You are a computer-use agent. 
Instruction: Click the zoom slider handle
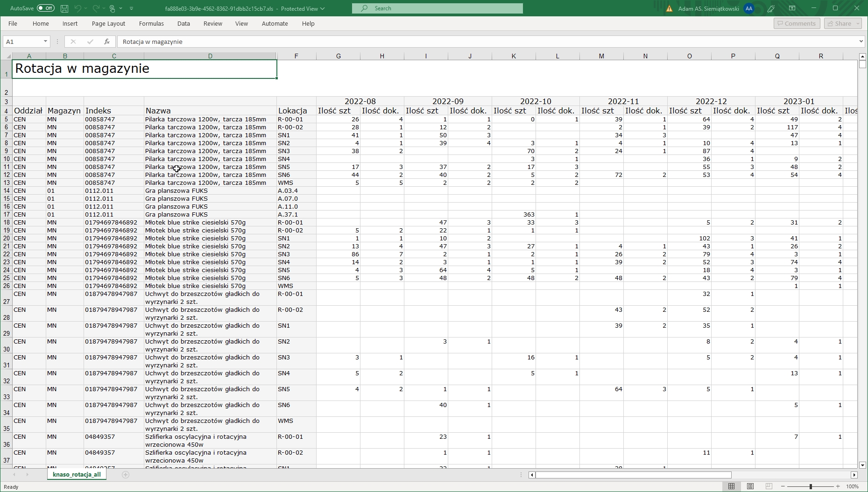point(811,486)
